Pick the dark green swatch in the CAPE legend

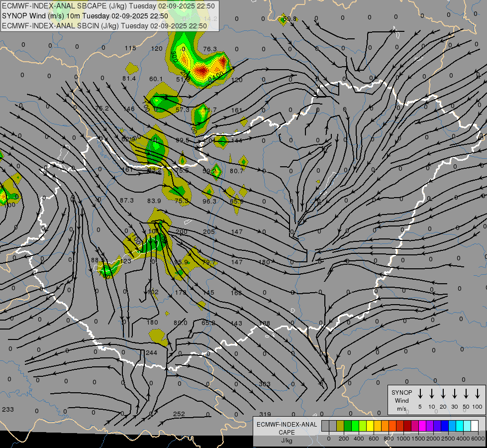click(x=348, y=426)
